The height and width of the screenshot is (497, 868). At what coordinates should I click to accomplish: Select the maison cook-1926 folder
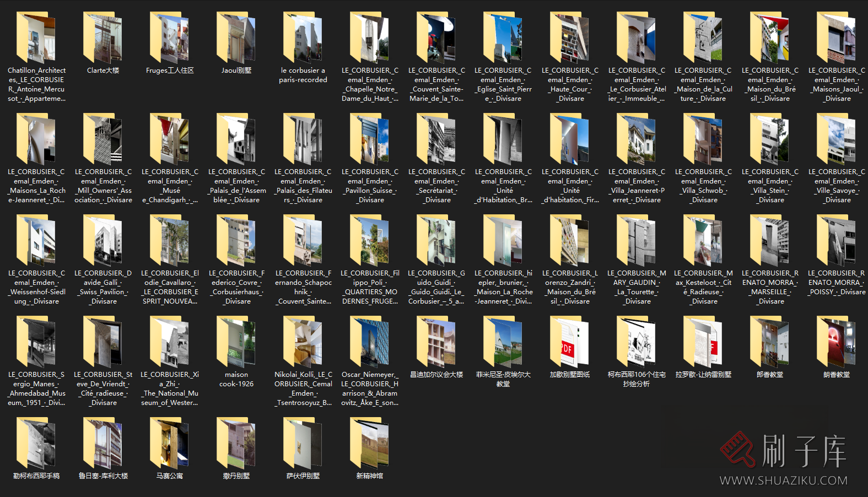(236, 343)
